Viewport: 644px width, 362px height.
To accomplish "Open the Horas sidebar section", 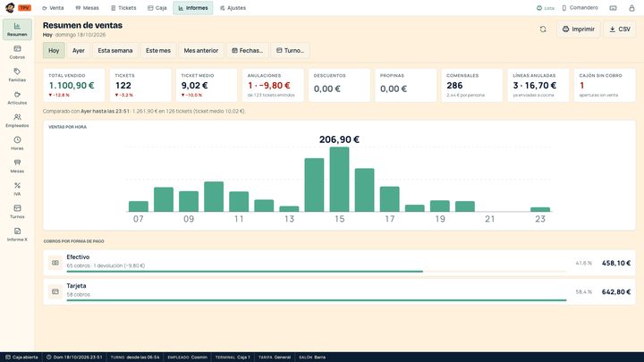I will (x=17, y=143).
